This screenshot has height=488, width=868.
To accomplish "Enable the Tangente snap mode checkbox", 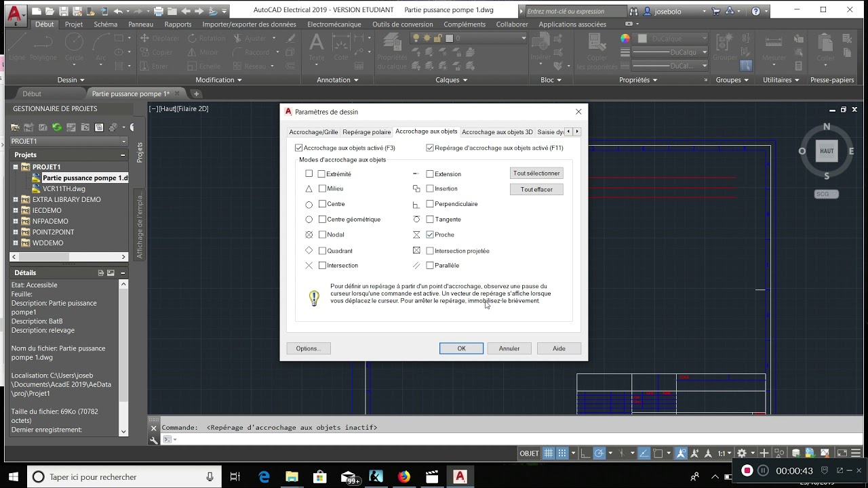I will tap(430, 220).
